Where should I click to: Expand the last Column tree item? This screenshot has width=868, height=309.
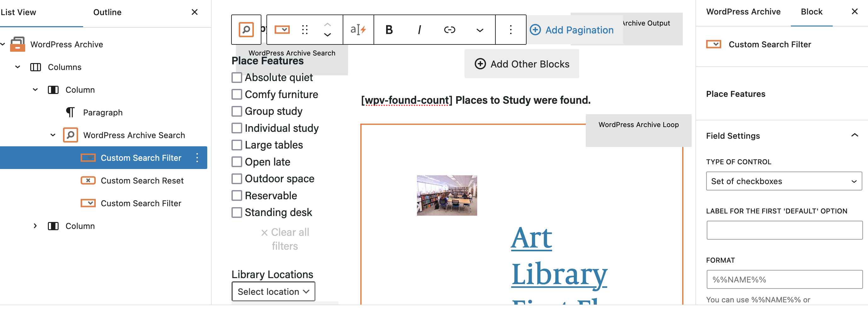pos(35,226)
